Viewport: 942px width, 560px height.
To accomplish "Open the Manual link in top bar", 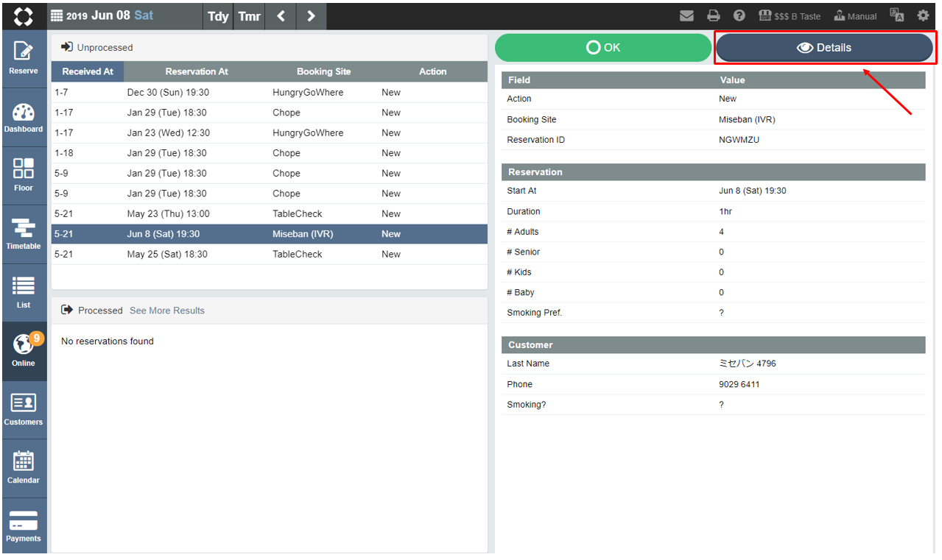I will pyautogui.click(x=855, y=16).
